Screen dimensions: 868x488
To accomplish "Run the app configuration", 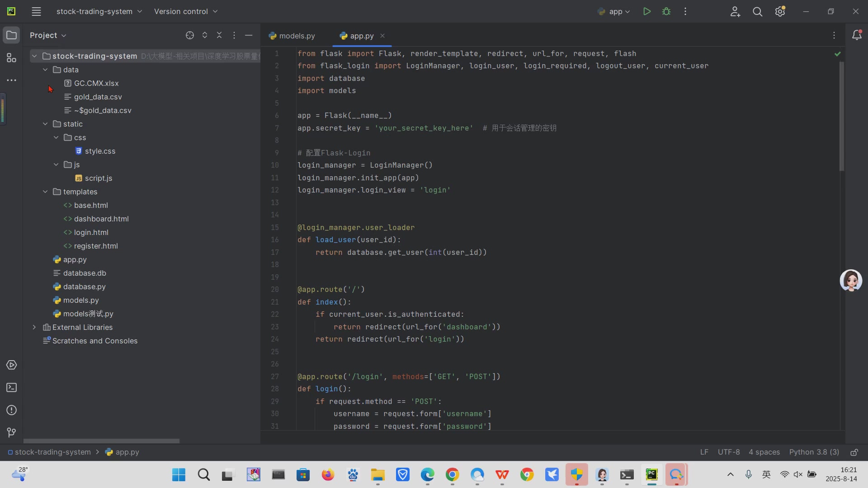I will point(647,11).
